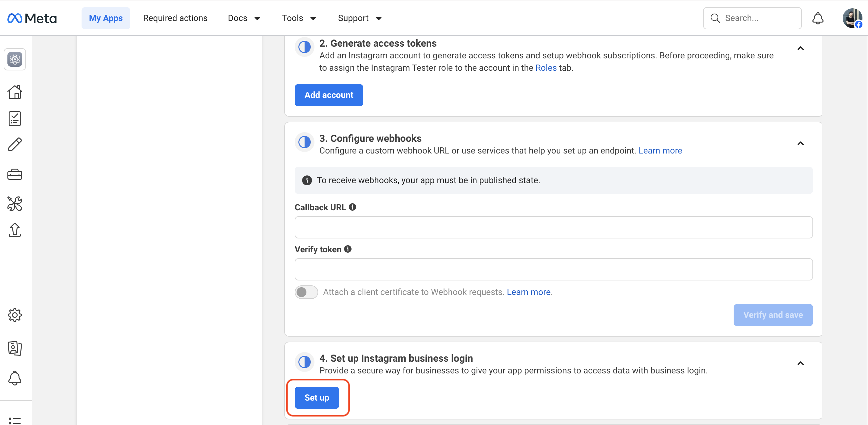
Task: Click the wrench tools sidebar icon
Action: point(15,204)
